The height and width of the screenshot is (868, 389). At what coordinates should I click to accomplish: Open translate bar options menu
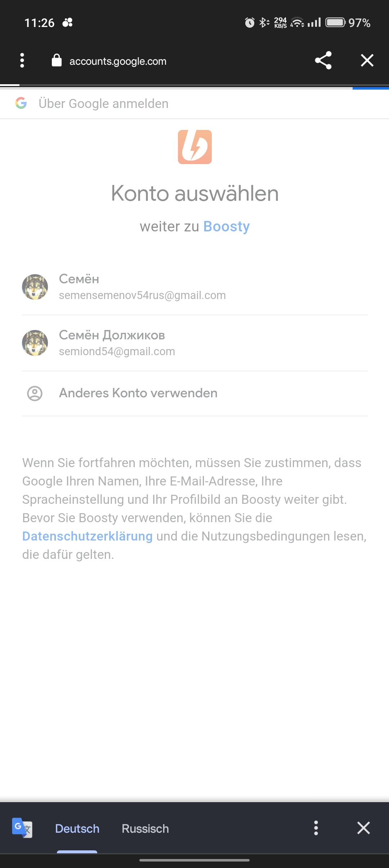pyautogui.click(x=316, y=828)
